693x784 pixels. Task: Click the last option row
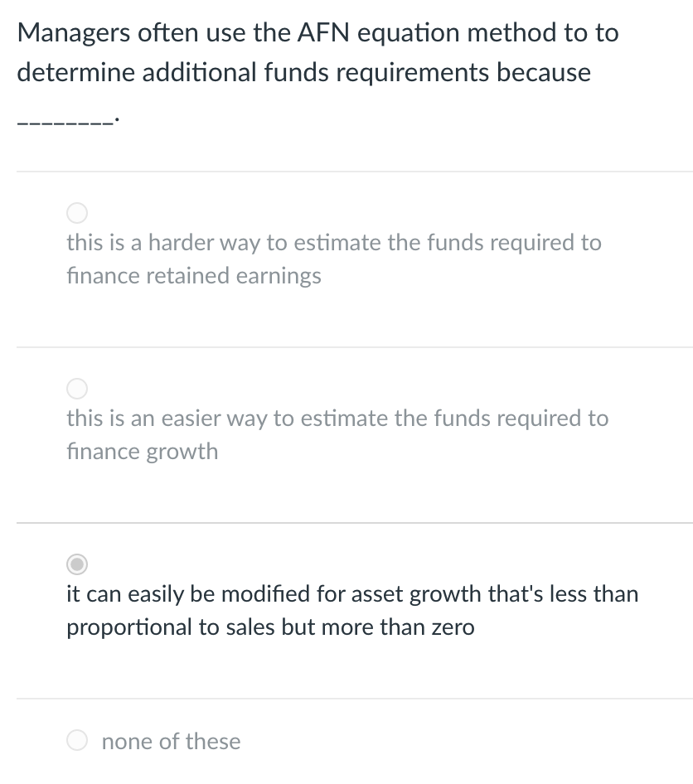point(346,740)
